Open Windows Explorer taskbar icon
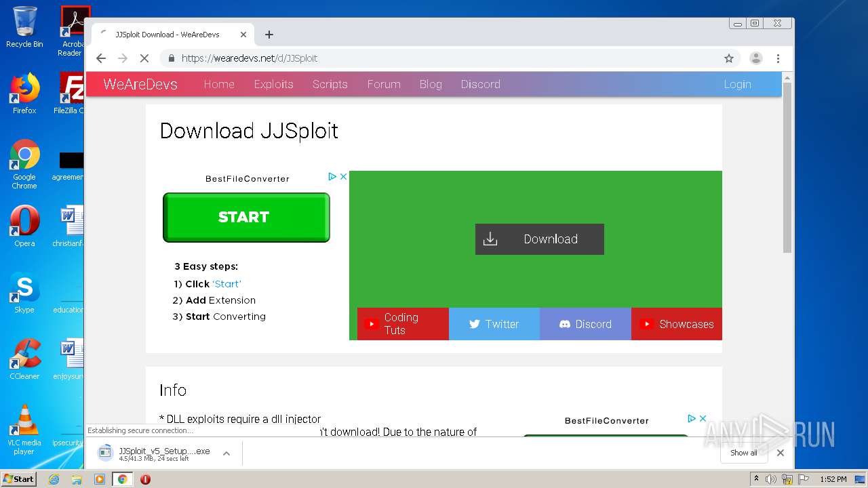 pyautogui.click(x=77, y=479)
